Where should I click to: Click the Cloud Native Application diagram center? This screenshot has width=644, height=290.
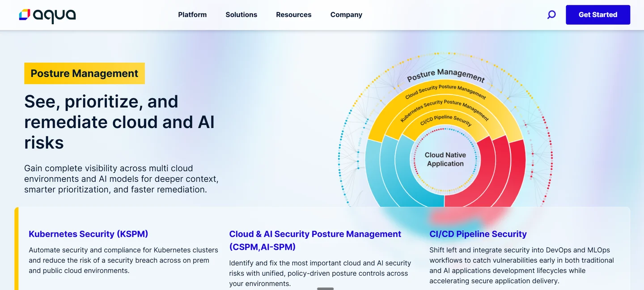pyautogui.click(x=445, y=159)
